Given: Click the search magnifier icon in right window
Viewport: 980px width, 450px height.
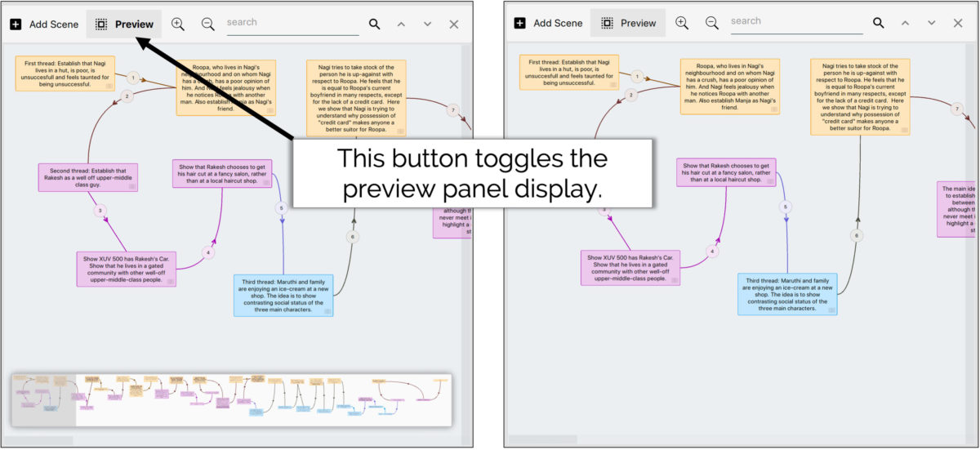Looking at the screenshot, I should [879, 24].
